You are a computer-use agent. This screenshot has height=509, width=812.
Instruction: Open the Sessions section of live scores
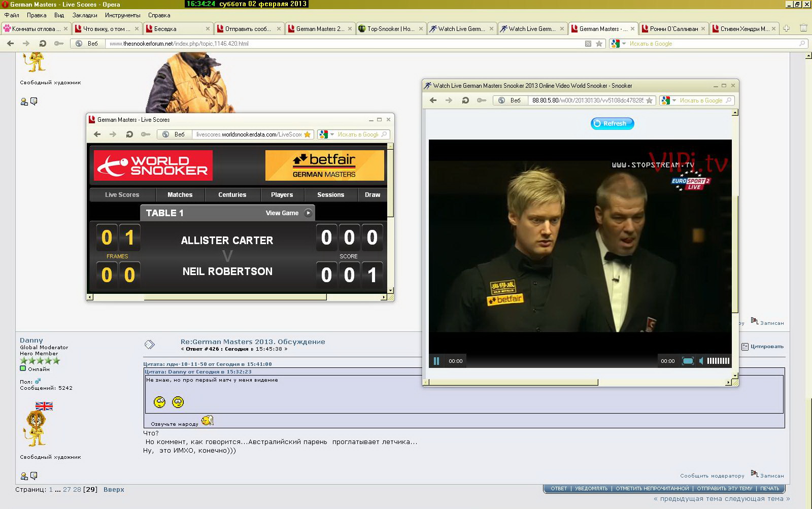coord(331,195)
